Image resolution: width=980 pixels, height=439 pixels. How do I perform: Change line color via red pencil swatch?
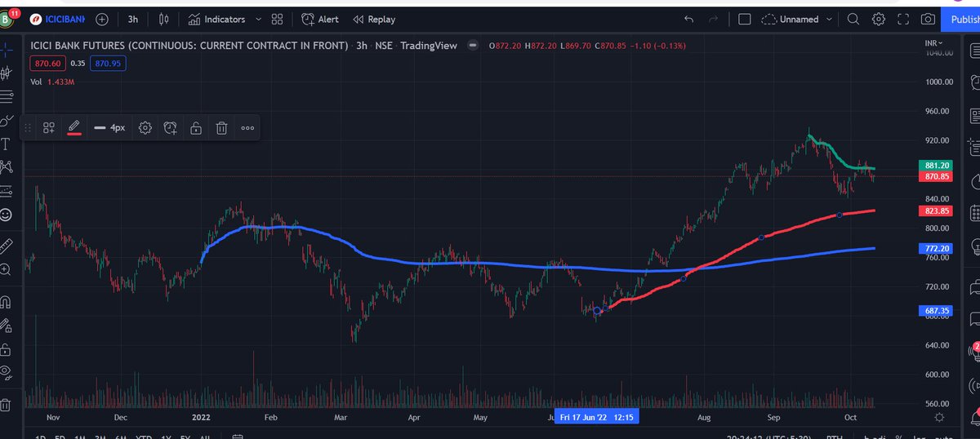(x=73, y=127)
